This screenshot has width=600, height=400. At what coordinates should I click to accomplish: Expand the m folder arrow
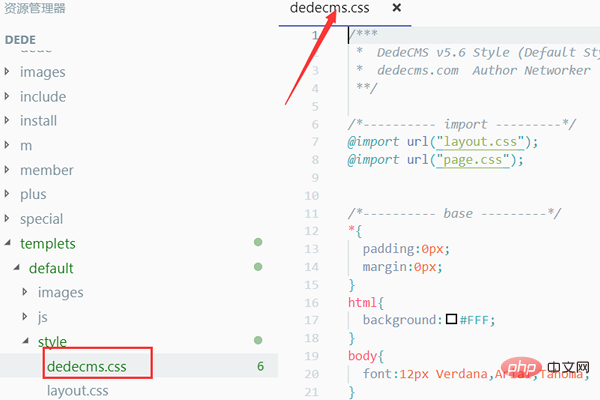tap(7, 145)
